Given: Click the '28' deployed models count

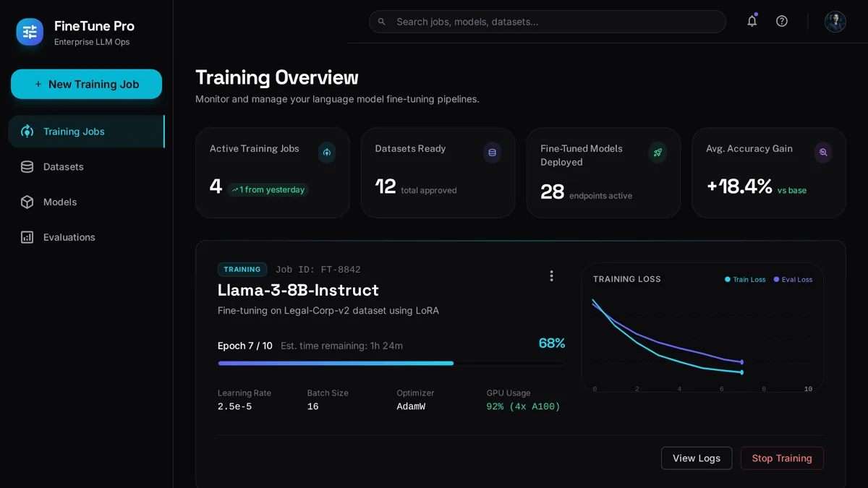Looking at the screenshot, I should click(x=552, y=192).
